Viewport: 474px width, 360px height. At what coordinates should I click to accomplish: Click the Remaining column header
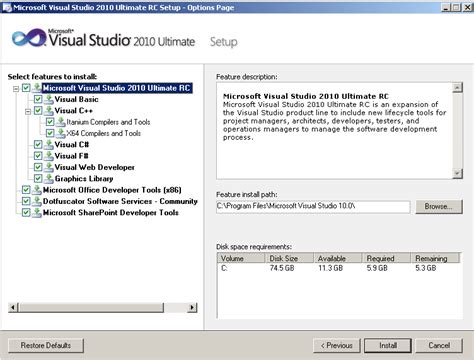tap(435, 258)
